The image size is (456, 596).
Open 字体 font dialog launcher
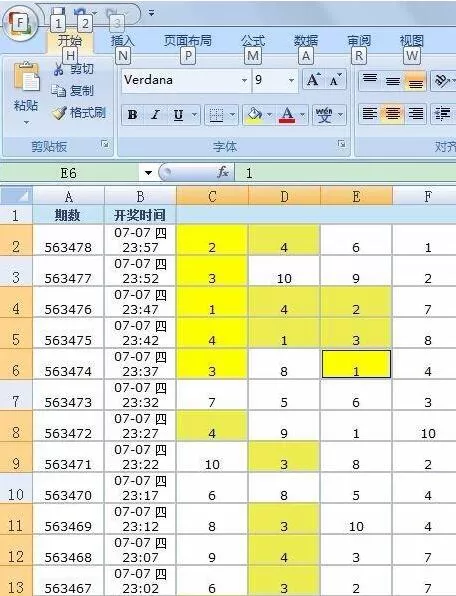coord(342,144)
